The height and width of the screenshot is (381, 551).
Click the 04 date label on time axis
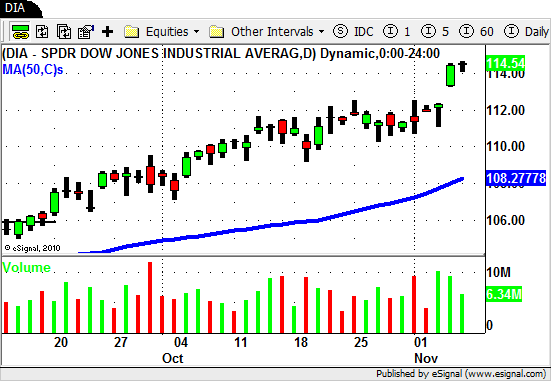[x=181, y=342]
